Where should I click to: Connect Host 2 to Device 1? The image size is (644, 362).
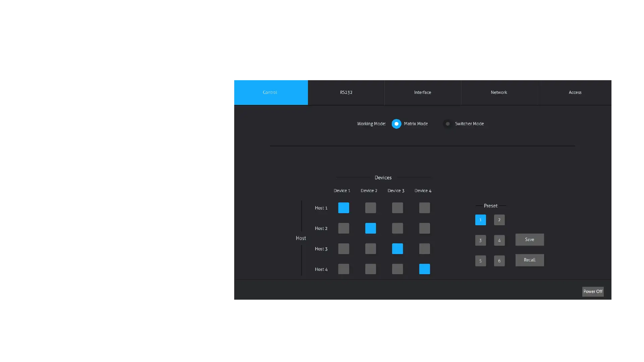[343, 228]
